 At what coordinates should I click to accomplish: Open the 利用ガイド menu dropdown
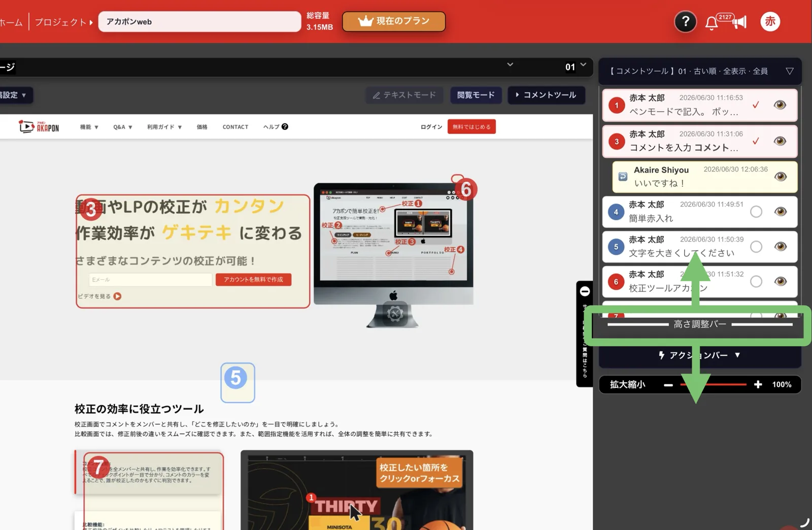(164, 127)
